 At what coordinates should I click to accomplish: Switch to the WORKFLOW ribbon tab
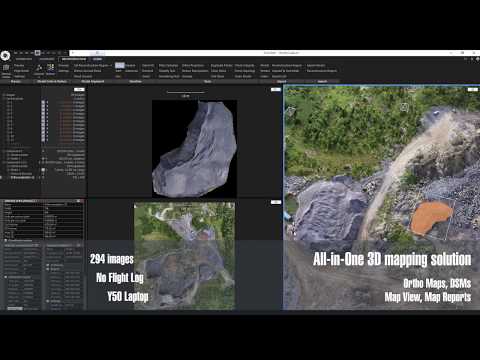click(24, 59)
